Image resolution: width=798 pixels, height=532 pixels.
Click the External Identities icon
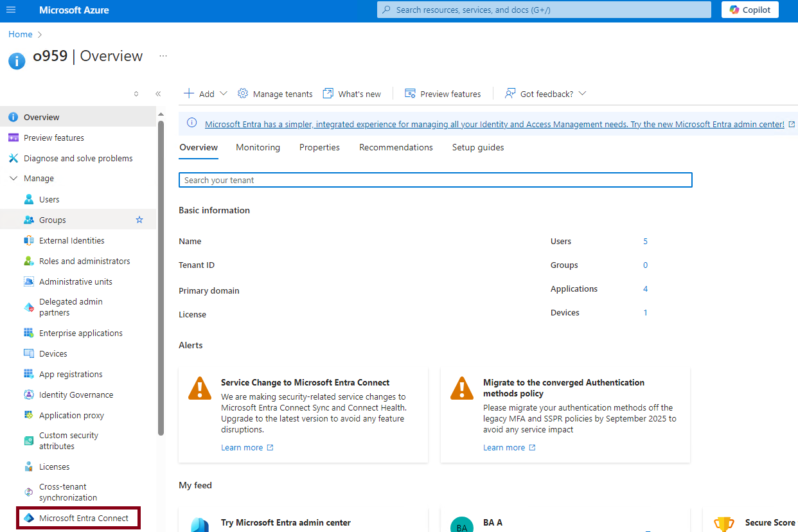(x=29, y=240)
